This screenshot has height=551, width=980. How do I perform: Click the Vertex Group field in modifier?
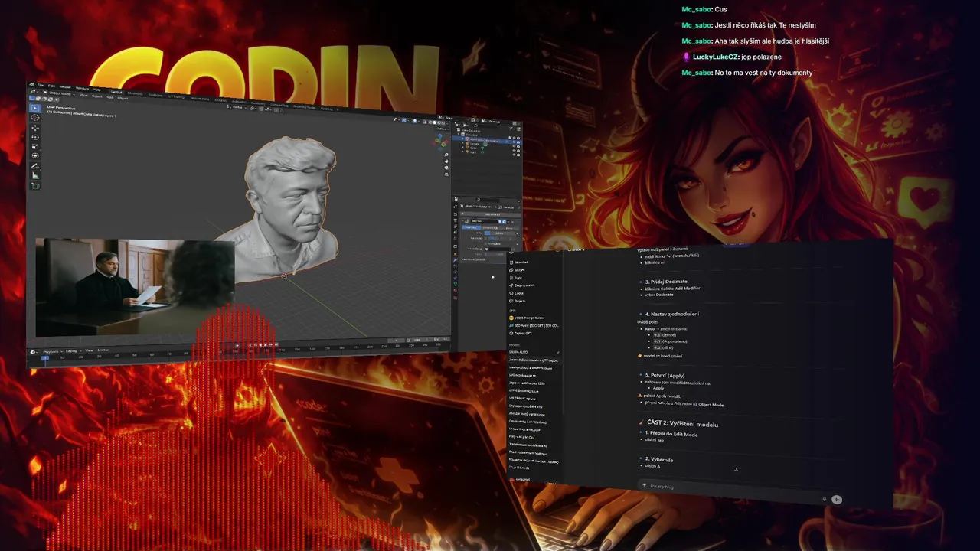tap(498, 249)
